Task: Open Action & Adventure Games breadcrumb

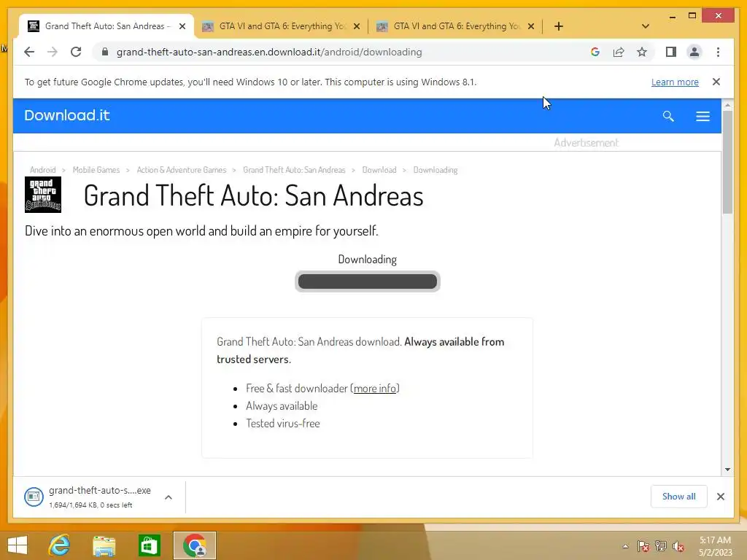Action: (182, 170)
